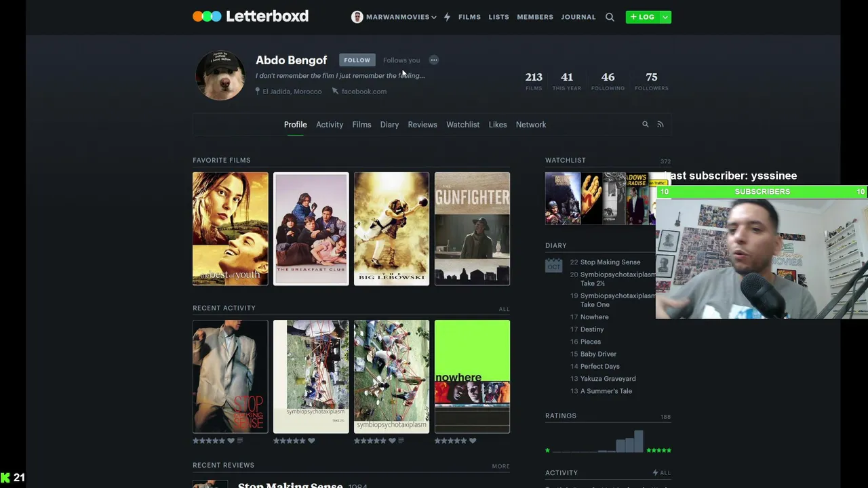The image size is (868, 488).
Task: Open Symbiopsychotaxiplasm Take One diary entry
Action: pyautogui.click(x=618, y=300)
